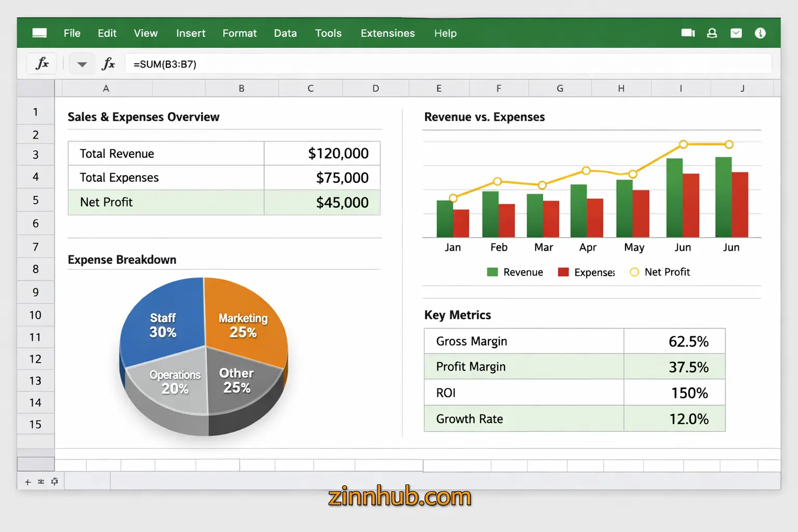This screenshot has width=798, height=532.
Task: Click the mail envelope icon
Action: coord(736,33)
